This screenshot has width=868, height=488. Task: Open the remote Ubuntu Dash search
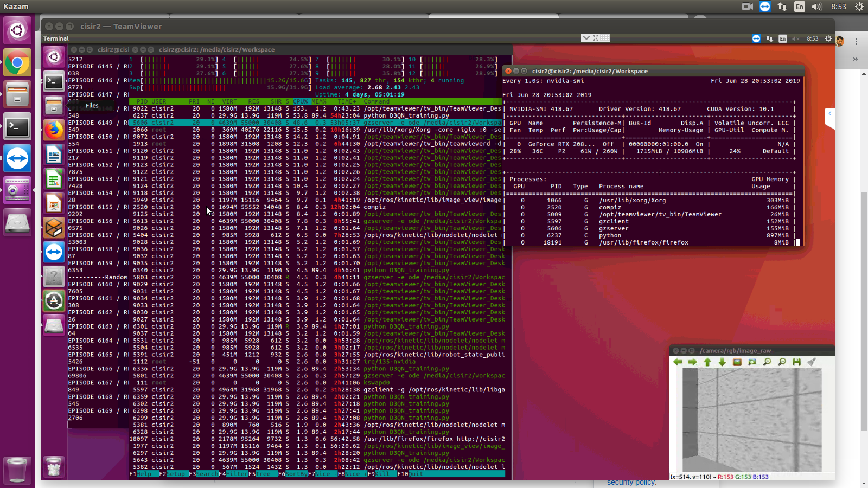(x=54, y=56)
